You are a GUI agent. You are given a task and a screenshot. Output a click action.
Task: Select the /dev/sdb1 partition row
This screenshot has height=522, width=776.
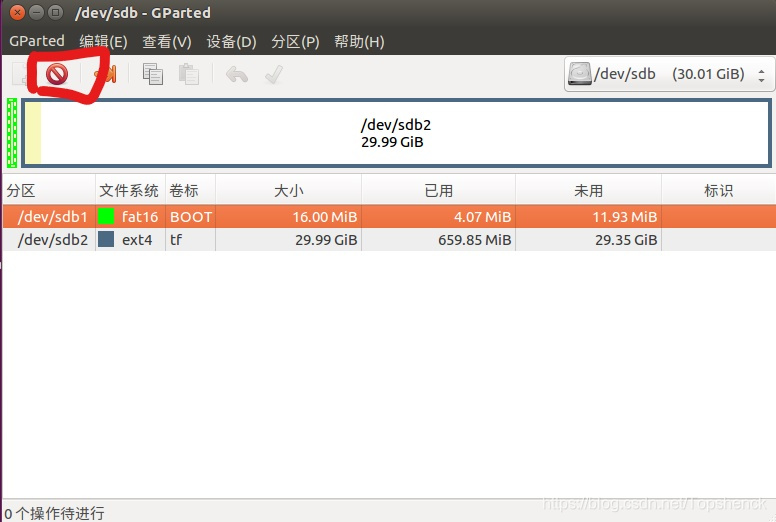click(389, 217)
